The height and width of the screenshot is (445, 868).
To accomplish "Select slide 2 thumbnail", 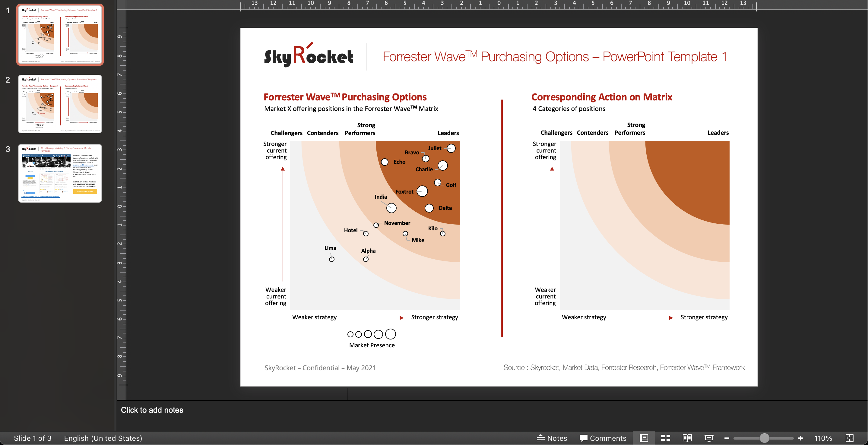I will click(60, 104).
